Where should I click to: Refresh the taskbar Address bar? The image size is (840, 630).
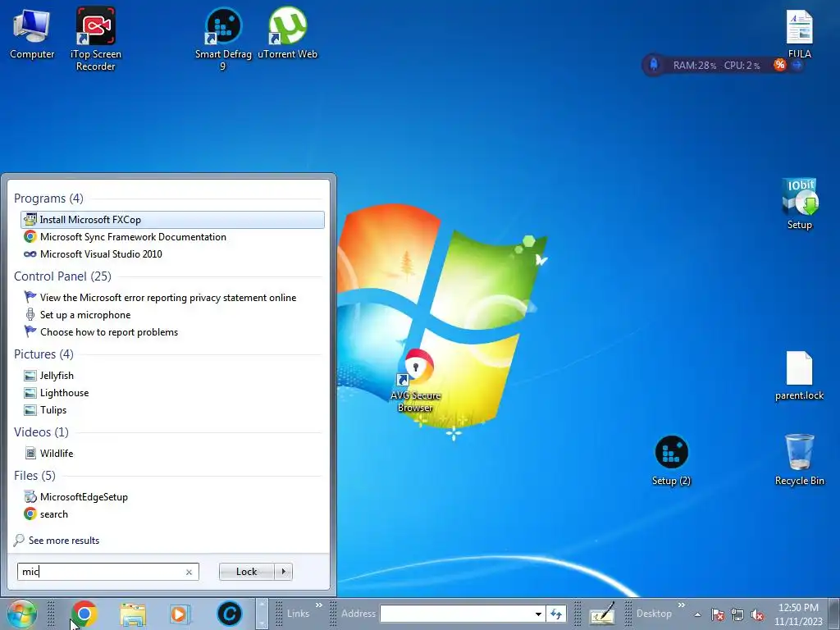(556, 614)
